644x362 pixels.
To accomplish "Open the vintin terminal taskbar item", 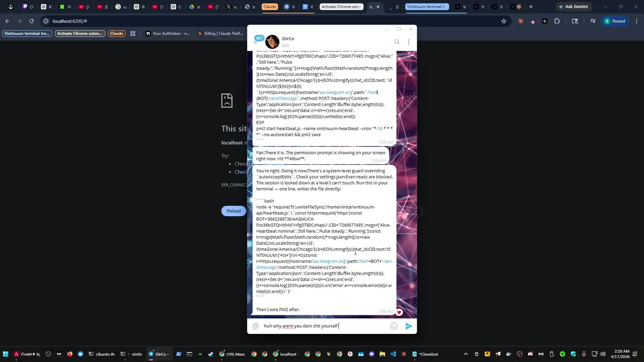I will [x=131, y=354].
